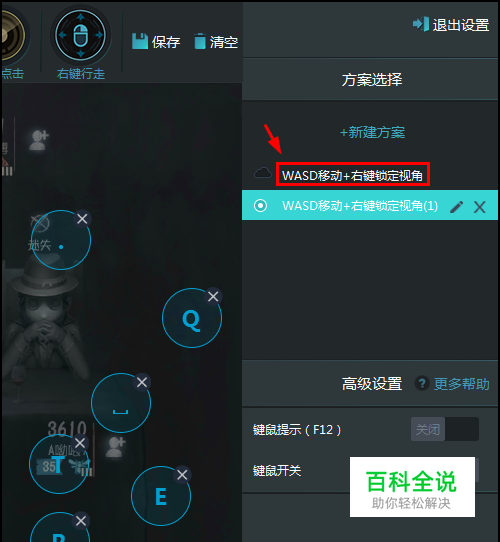
Task: Select radio button of WASD移动+右键锁定视角(1)
Action: pyautogui.click(x=260, y=205)
